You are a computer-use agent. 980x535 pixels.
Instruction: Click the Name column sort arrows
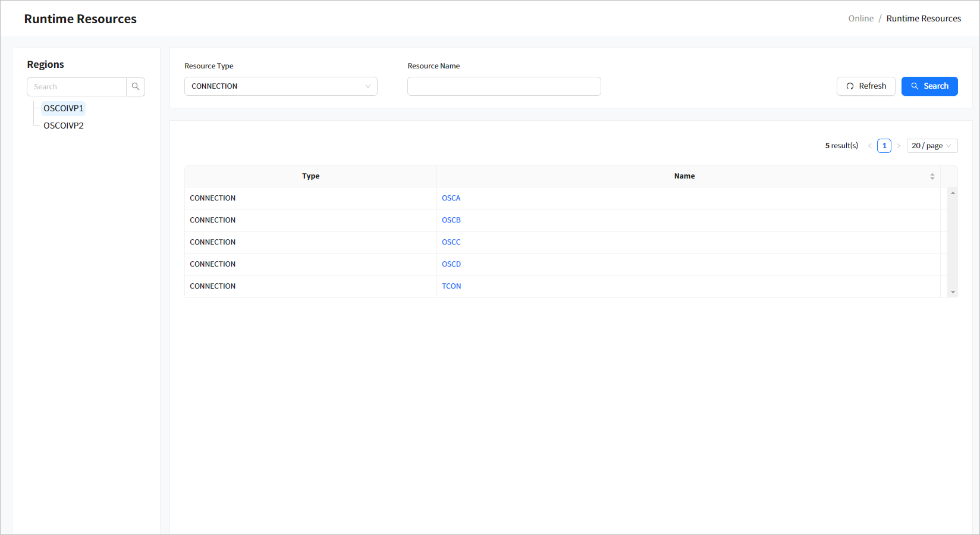[x=932, y=177]
